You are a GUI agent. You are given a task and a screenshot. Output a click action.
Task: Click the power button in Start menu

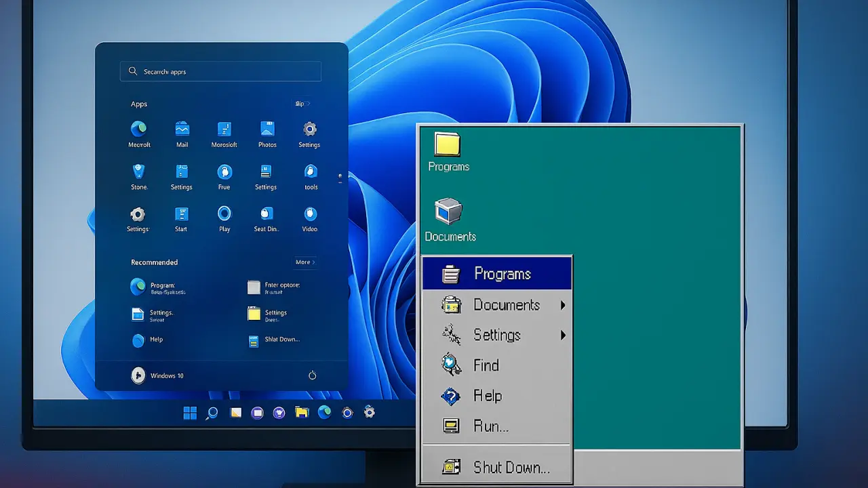tap(312, 375)
